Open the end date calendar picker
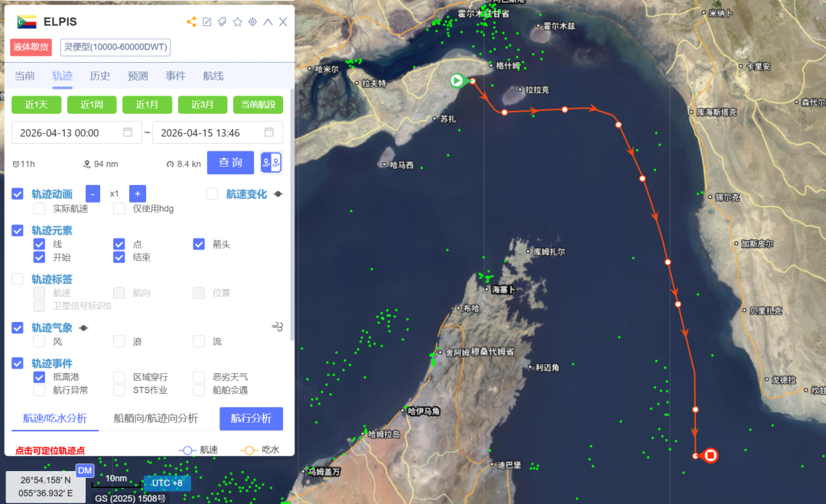 coord(268,132)
